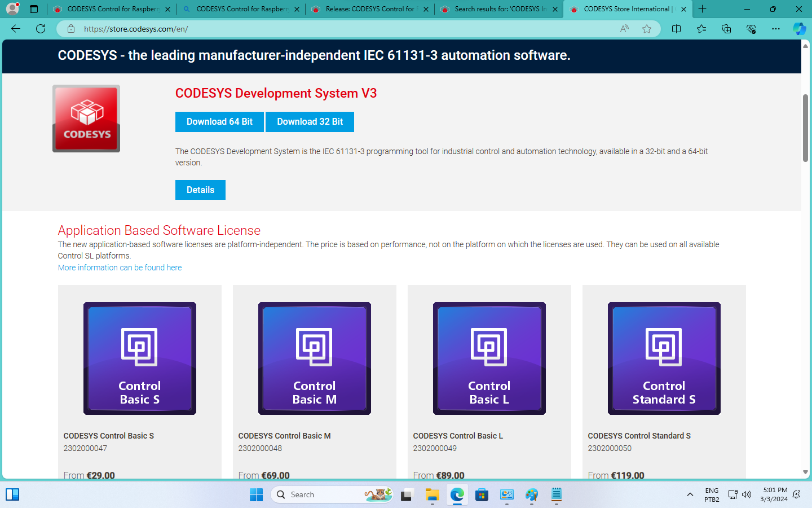Click the Download 64 Bit button

click(x=219, y=122)
